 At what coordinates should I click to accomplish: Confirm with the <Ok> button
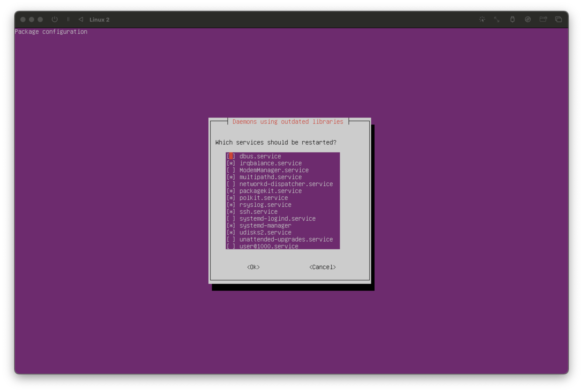click(253, 267)
